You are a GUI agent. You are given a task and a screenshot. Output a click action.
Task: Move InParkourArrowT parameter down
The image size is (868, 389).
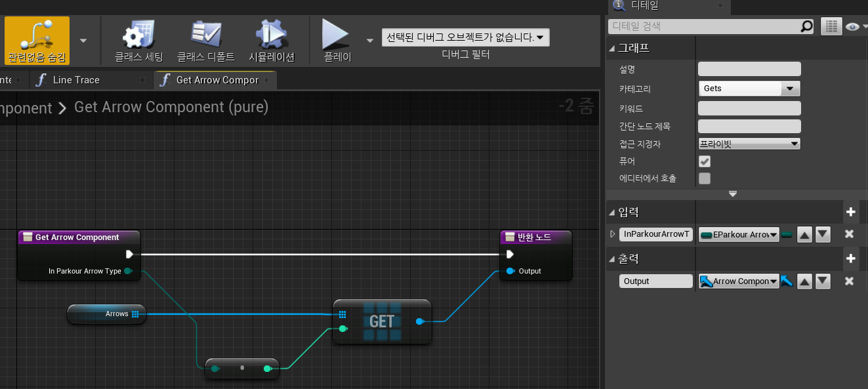[823, 234]
